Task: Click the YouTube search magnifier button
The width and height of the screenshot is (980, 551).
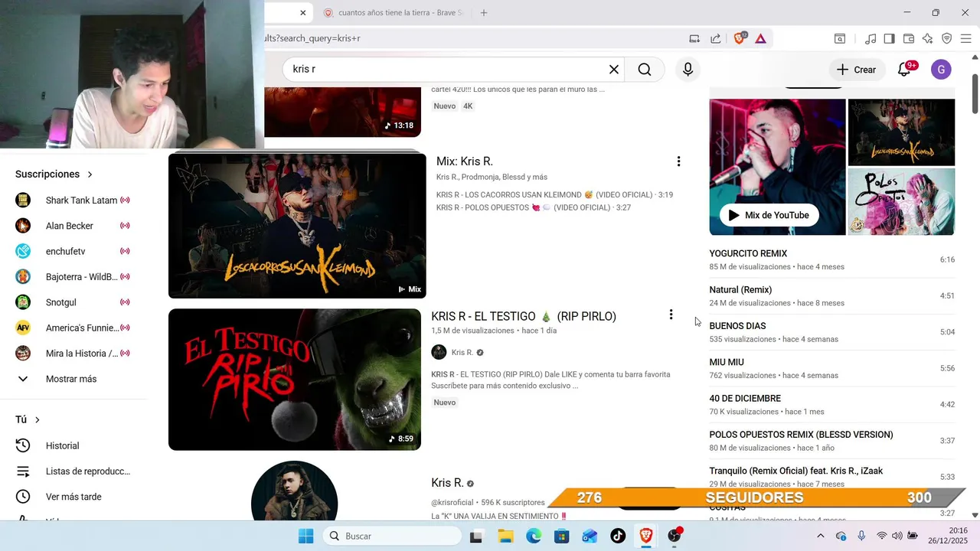Action: 645,70
